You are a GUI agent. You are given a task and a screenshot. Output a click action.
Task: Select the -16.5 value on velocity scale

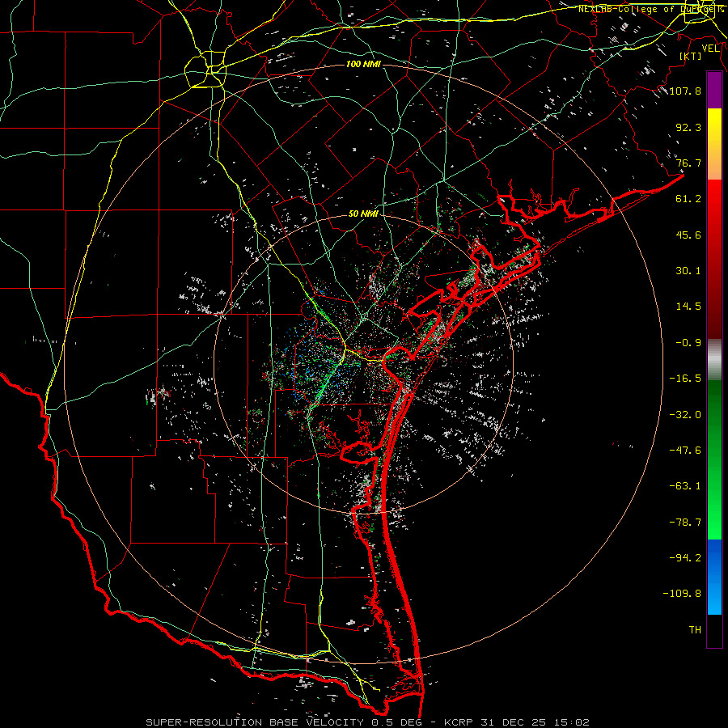[x=685, y=379]
